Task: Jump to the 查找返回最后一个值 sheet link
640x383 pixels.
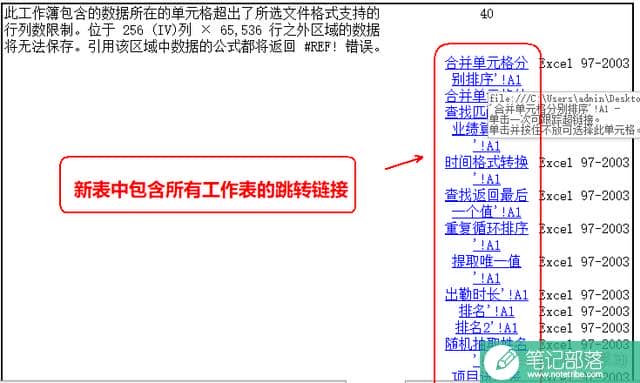Action: 486,203
